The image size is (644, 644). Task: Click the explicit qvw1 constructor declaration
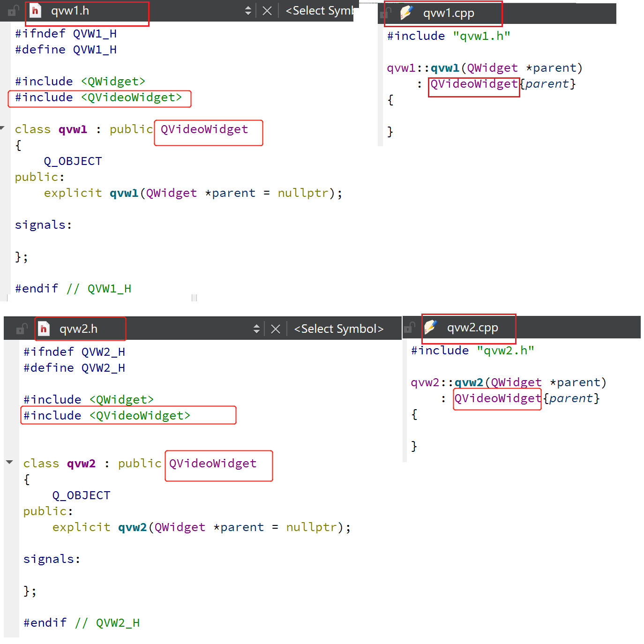tap(193, 193)
